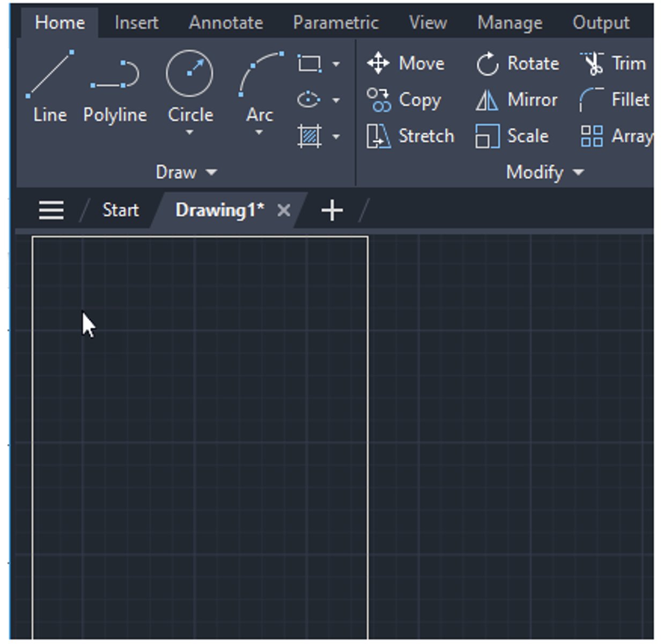Screen dimensions: 663x644
Task: Switch to the View ribbon tab
Action: (428, 23)
